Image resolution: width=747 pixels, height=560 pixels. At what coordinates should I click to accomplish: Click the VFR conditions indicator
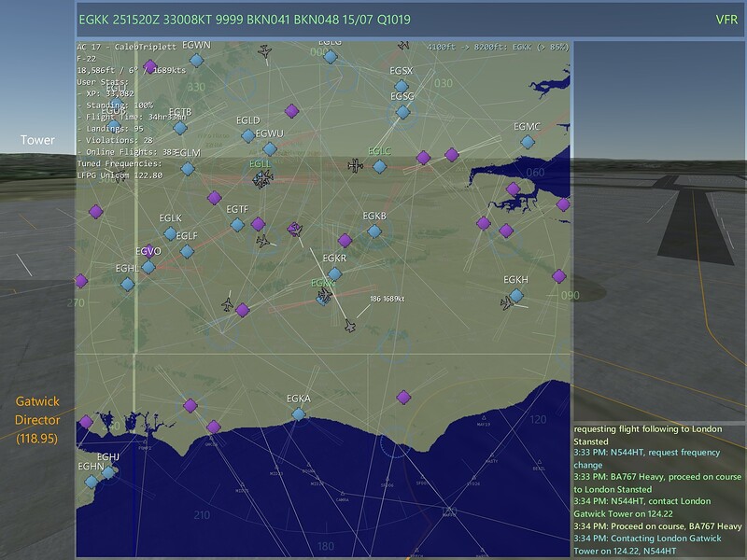[x=726, y=20]
